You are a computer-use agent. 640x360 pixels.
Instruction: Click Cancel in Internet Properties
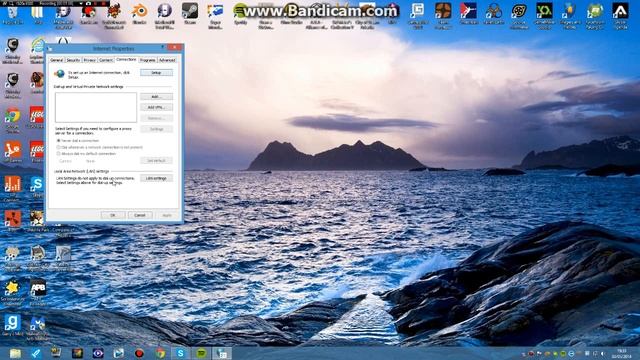point(140,215)
